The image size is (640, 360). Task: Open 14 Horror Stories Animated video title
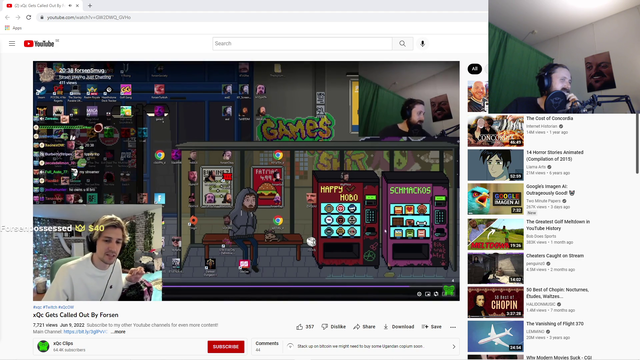click(555, 156)
